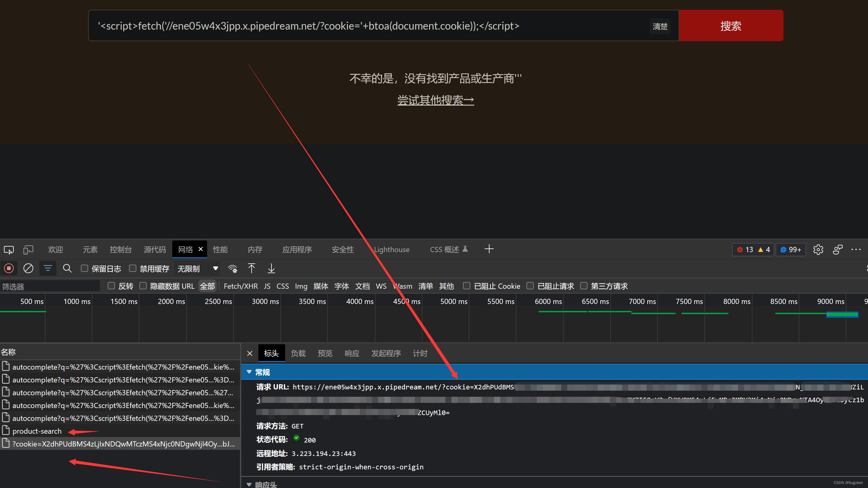Open the 4 warnings indicator
Viewport: 868px width, 488px height.
(x=764, y=250)
